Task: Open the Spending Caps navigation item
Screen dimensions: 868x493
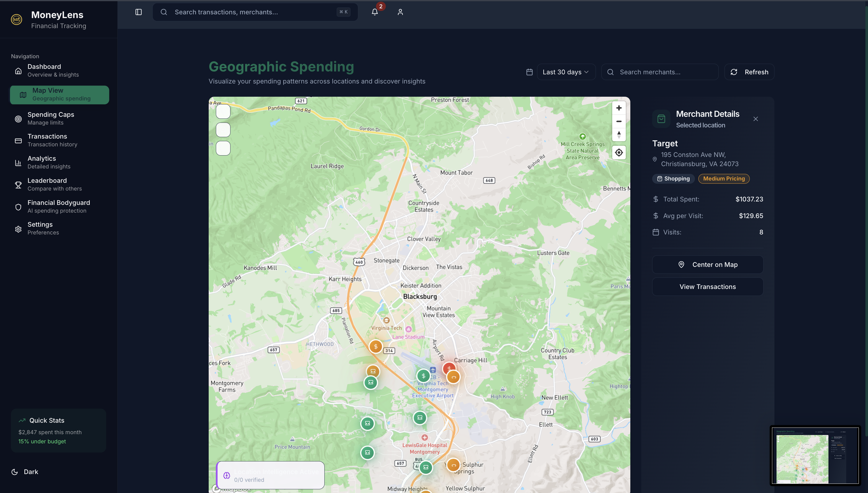Action: (51, 118)
